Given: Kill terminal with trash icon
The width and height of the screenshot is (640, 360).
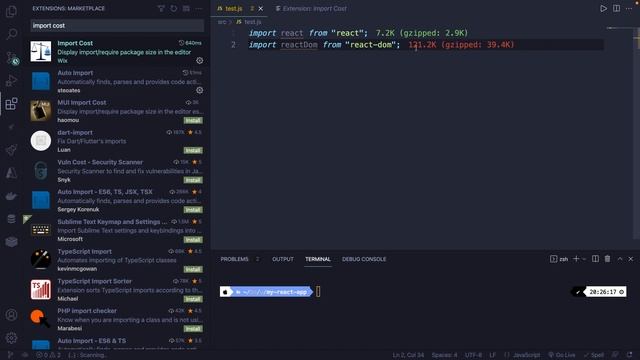Looking at the screenshot, I should (607, 259).
